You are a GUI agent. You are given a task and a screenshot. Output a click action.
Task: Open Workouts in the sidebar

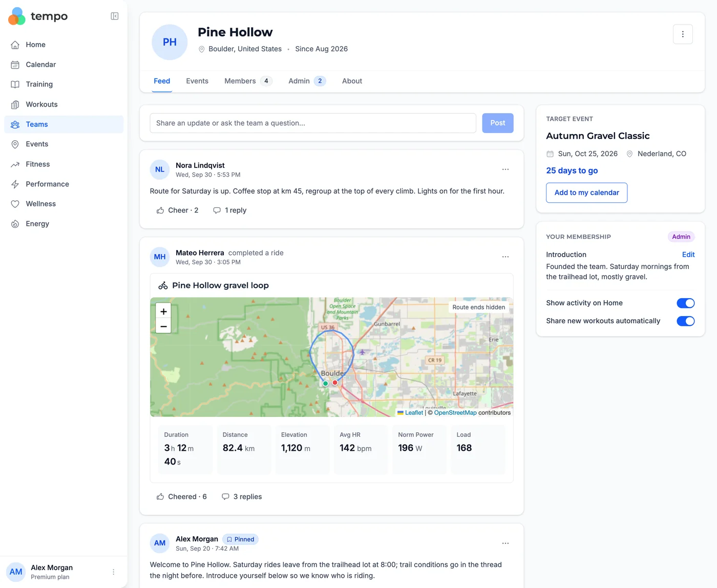coord(64,104)
